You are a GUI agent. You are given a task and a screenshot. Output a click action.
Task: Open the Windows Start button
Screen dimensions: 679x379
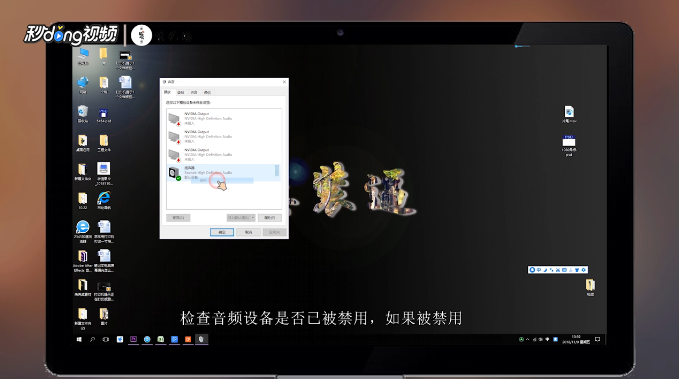79,340
